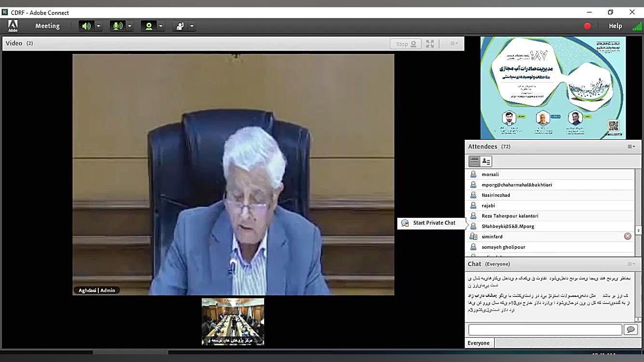Check the green connection status bars
Image resolution: width=644 pixels, height=362 pixels.
click(x=637, y=26)
